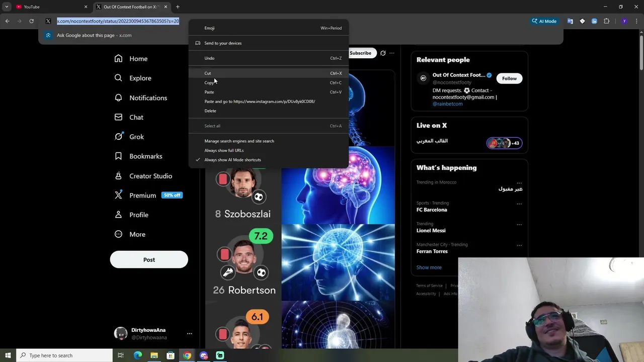Open the tab search dropdown arrow
The height and width of the screenshot is (362, 644).
[7, 7]
